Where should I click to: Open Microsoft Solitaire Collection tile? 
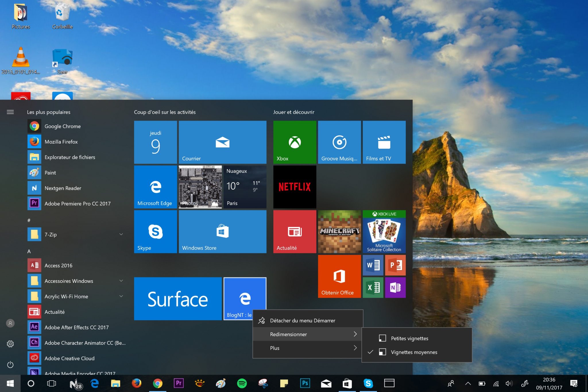[x=384, y=232]
